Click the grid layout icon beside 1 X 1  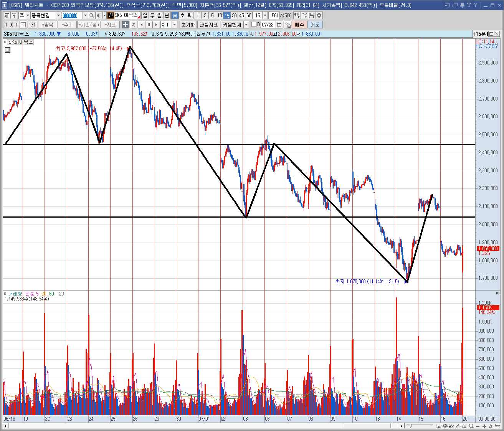tap(23, 25)
